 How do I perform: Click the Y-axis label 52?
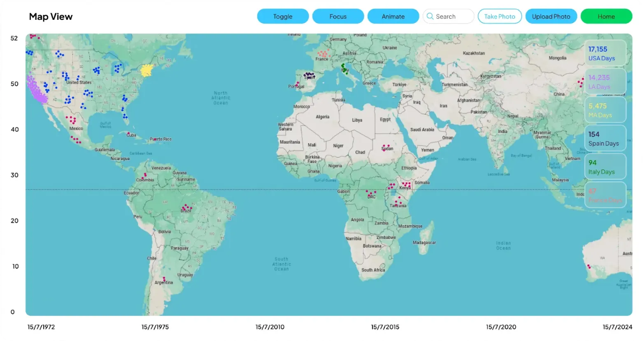14,38
